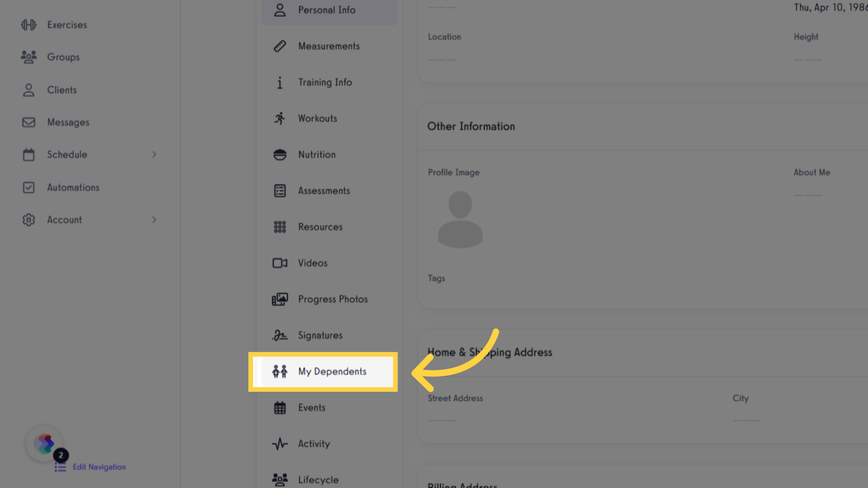Image resolution: width=868 pixels, height=488 pixels.
Task: Open My Dependents section
Action: (x=323, y=371)
